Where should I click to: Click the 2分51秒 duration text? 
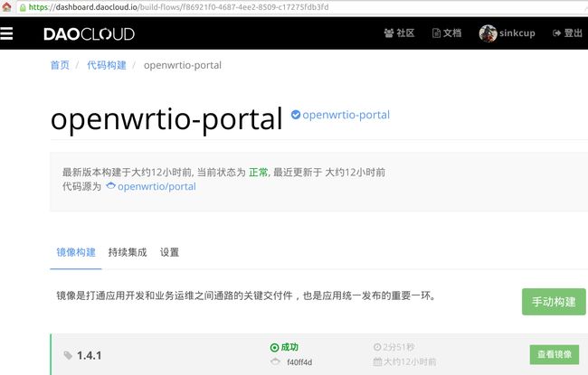tap(399, 347)
